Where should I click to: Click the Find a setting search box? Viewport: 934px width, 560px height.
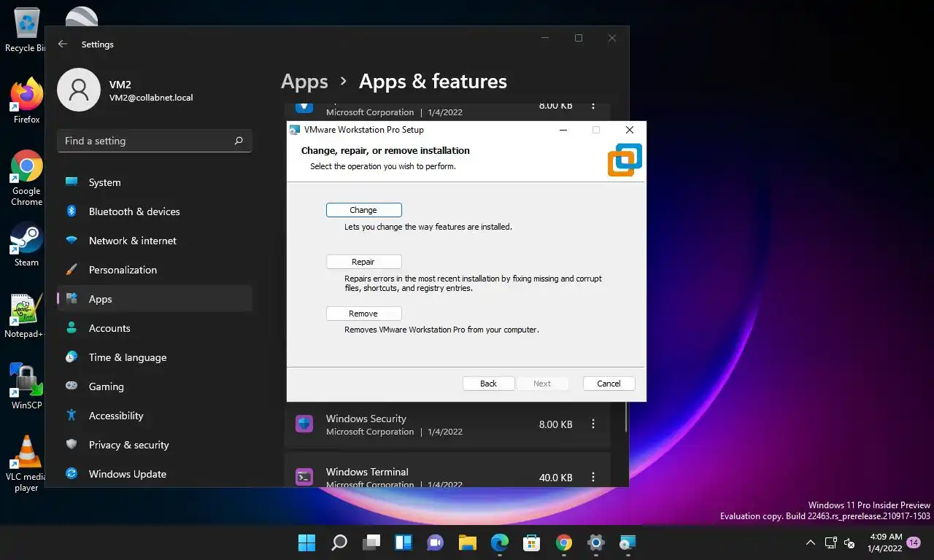coord(155,141)
